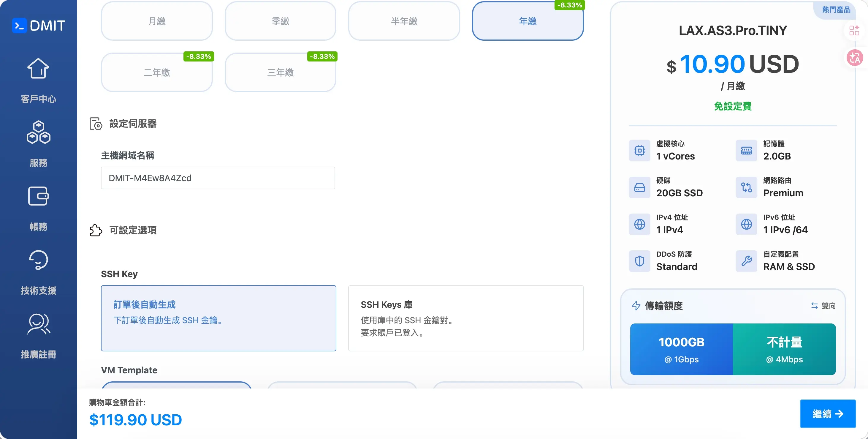The width and height of the screenshot is (868, 439).
Task: Click the IPv4 位址 globe icon
Action: point(639,224)
